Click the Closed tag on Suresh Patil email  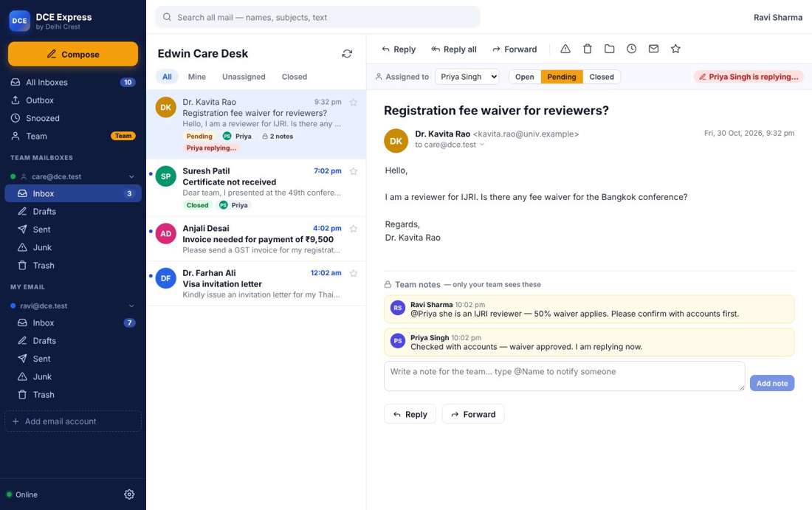point(197,205)
